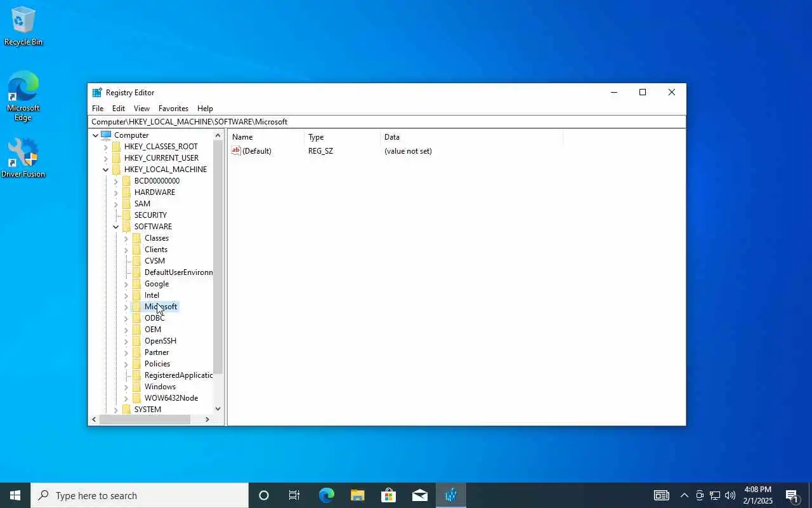812x508 pixels.
Task: Expand the HKEY_CLASSES_ROOT key
Action: pos(106,147)
